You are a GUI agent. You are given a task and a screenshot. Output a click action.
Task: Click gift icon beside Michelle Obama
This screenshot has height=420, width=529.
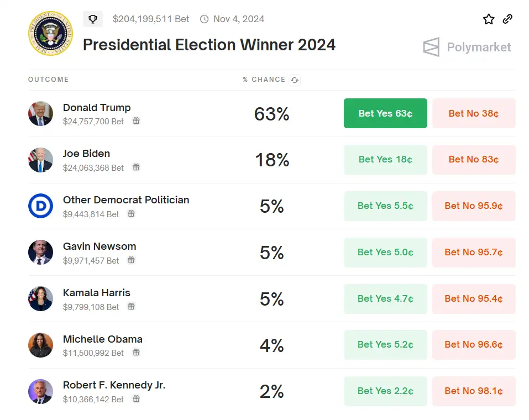click(x=136, y=353)
